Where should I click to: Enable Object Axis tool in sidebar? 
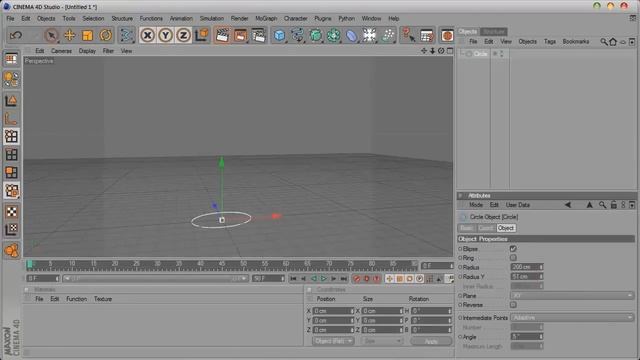11,118
